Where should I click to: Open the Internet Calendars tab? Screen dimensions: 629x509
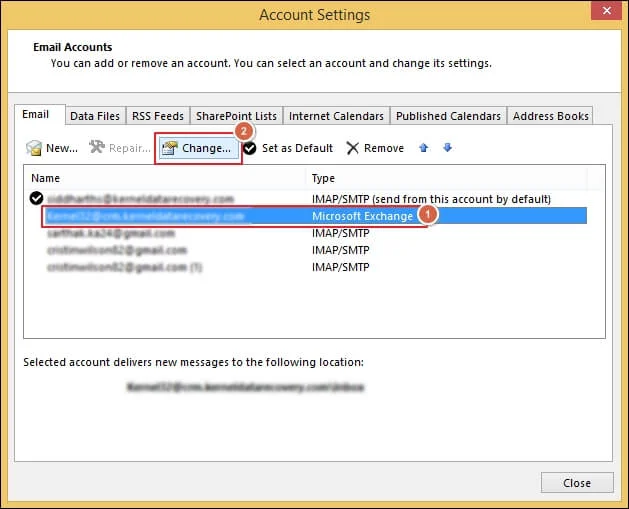[x=336, y=116]
